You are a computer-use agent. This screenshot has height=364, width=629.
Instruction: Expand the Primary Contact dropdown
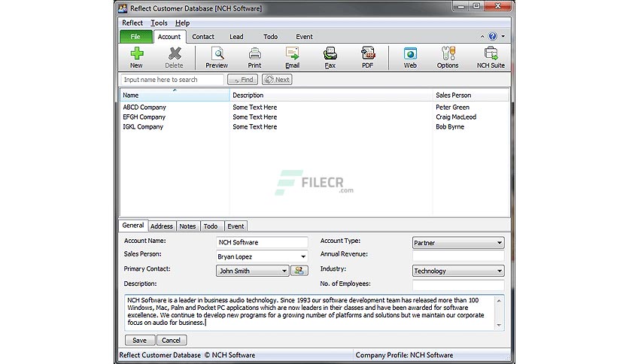(284, 271)
